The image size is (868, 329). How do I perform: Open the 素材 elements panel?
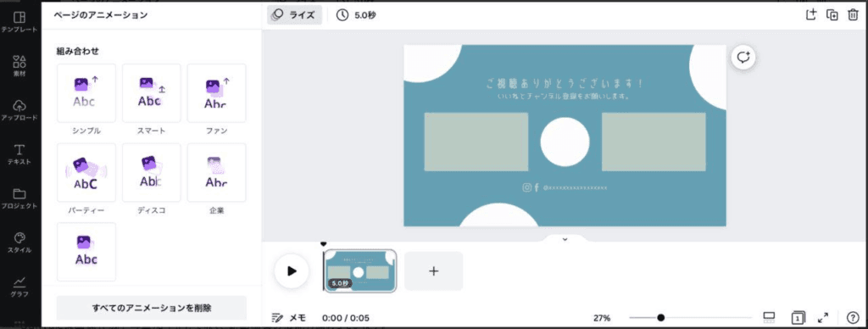click(19, 65)
